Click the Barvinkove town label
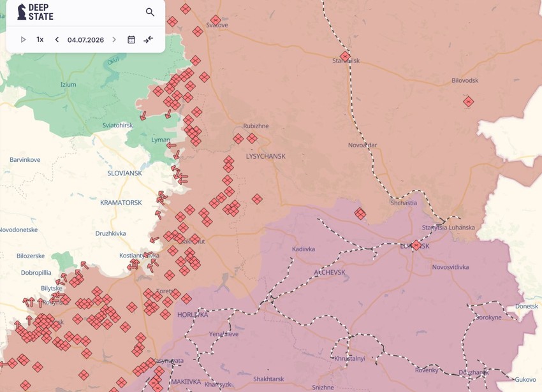The width and height of the screenshot is (542, 392). (x=25, y=160)
